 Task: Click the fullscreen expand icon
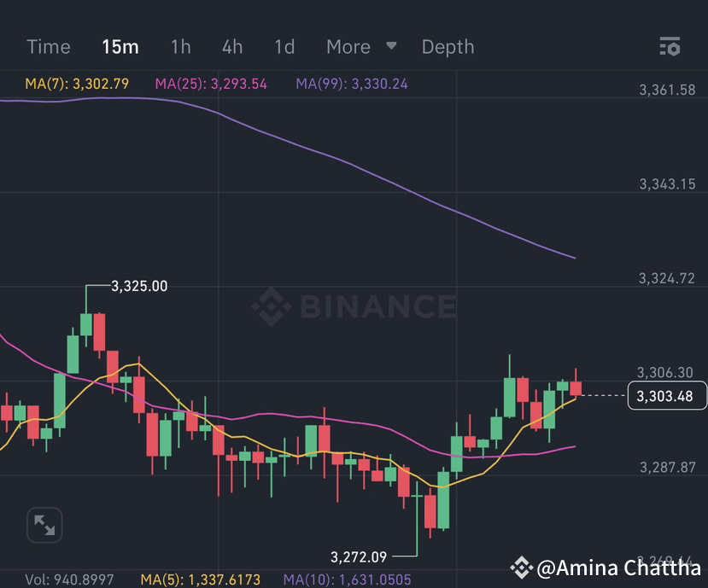click(x=44, y=525)
